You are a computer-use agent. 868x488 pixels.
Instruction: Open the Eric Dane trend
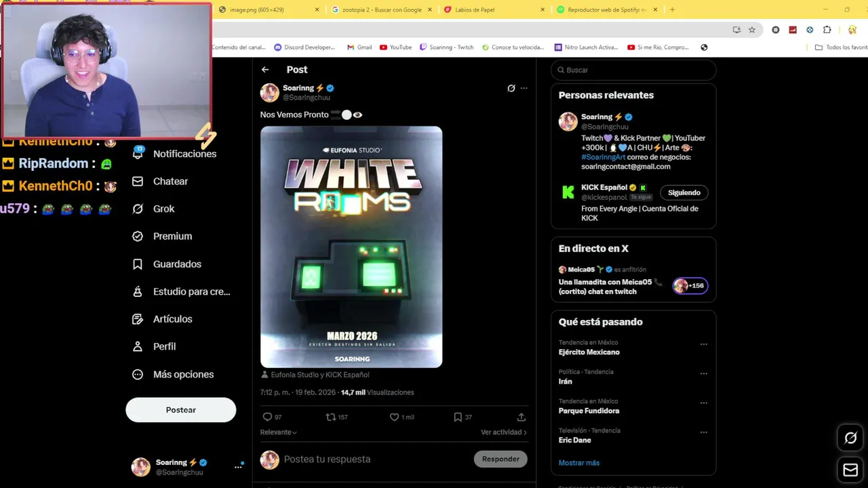tap(574, 440)
